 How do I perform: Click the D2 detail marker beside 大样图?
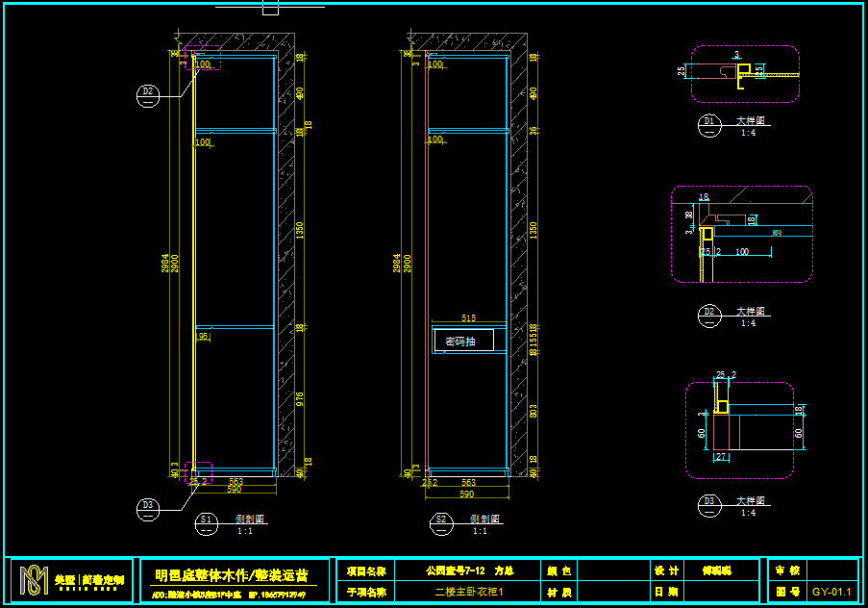(709, 315)
